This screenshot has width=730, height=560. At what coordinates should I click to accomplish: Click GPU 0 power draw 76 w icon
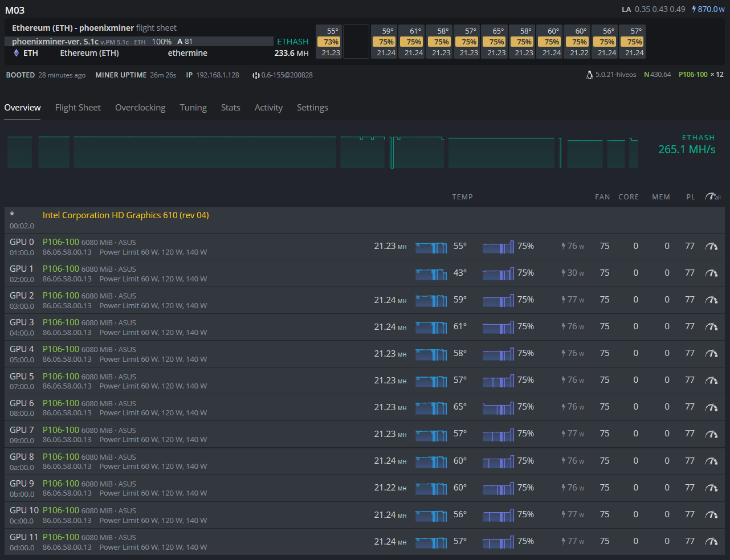pyautogui.click(x=564, y=246)
